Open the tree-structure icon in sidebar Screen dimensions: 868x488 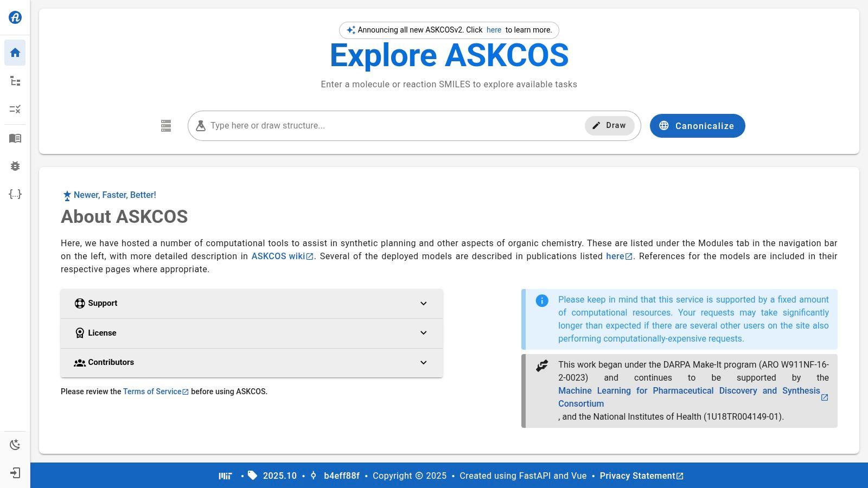click(15, 81)
